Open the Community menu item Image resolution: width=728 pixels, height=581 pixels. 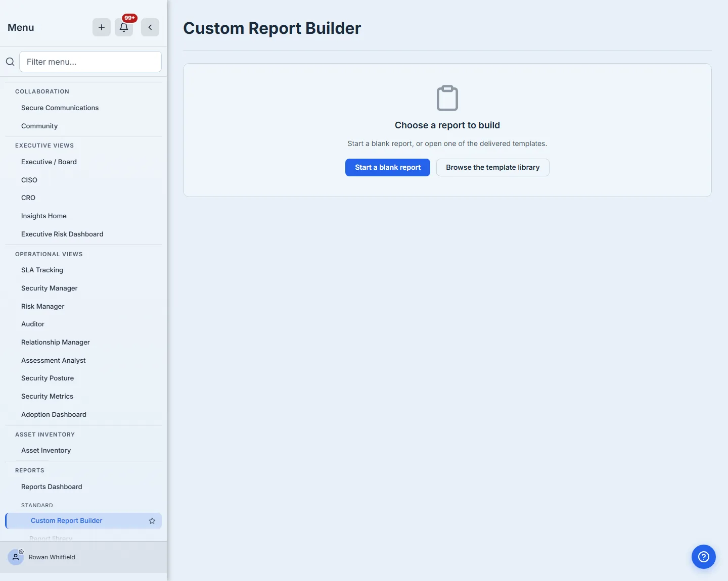(83, 126)
